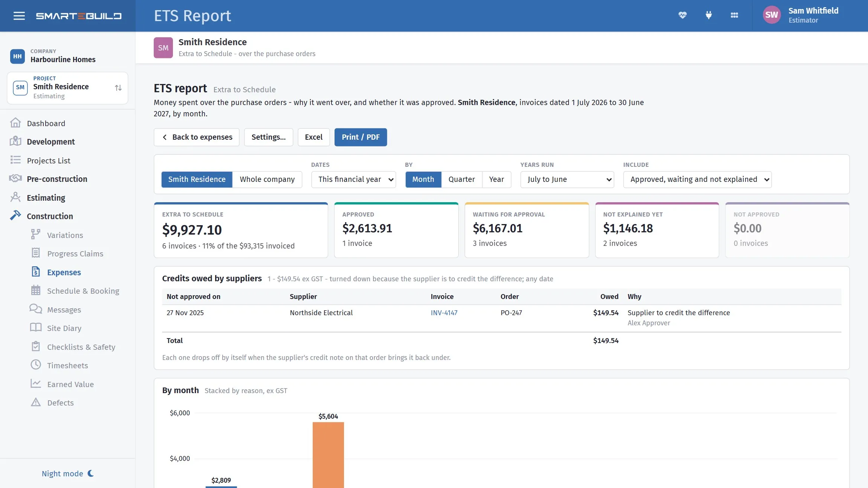Click the Print / PDF button
This screenshot has width=868, height=488.
[x=361, y=137]
